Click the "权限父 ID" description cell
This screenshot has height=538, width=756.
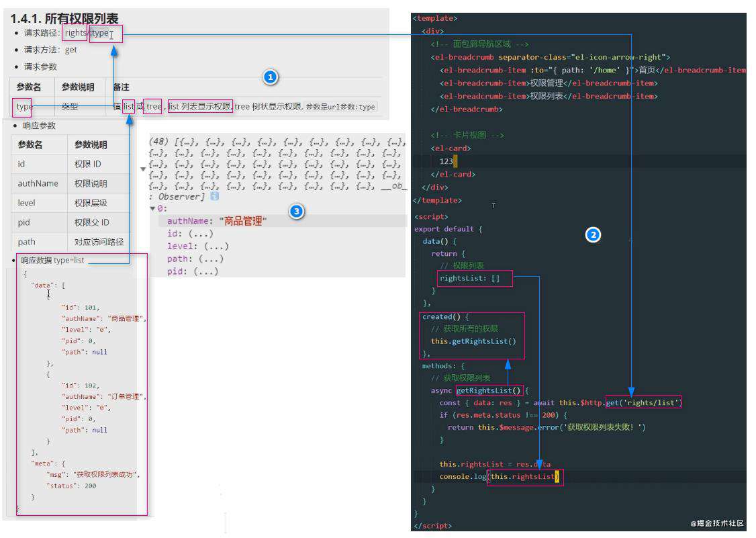click(91, 222)
